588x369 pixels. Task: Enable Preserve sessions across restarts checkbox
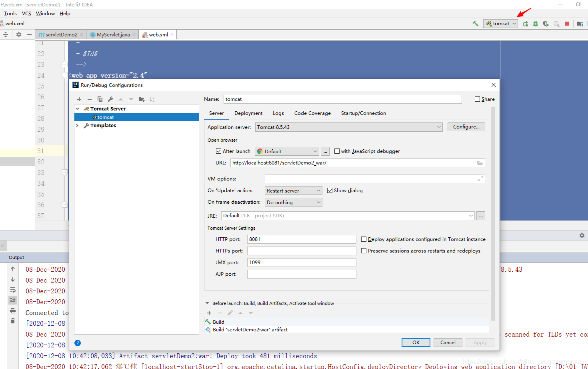click(x=364, y=251)
